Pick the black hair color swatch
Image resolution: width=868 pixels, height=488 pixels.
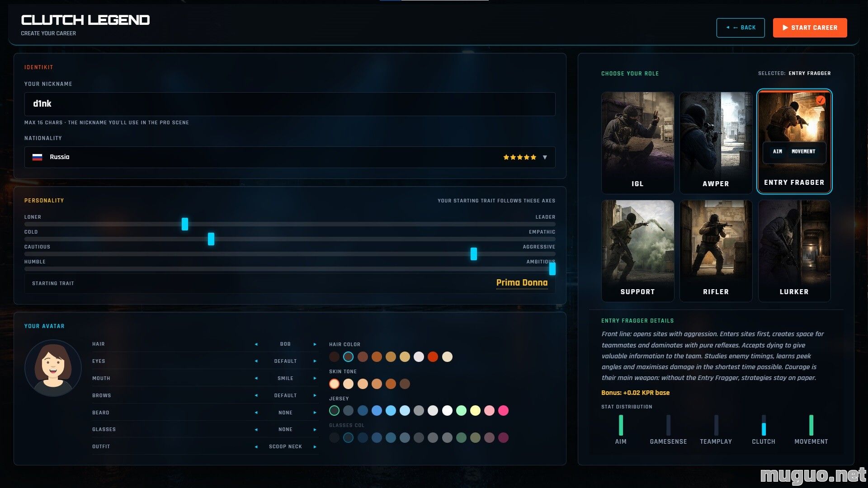[x=334, y=357]
